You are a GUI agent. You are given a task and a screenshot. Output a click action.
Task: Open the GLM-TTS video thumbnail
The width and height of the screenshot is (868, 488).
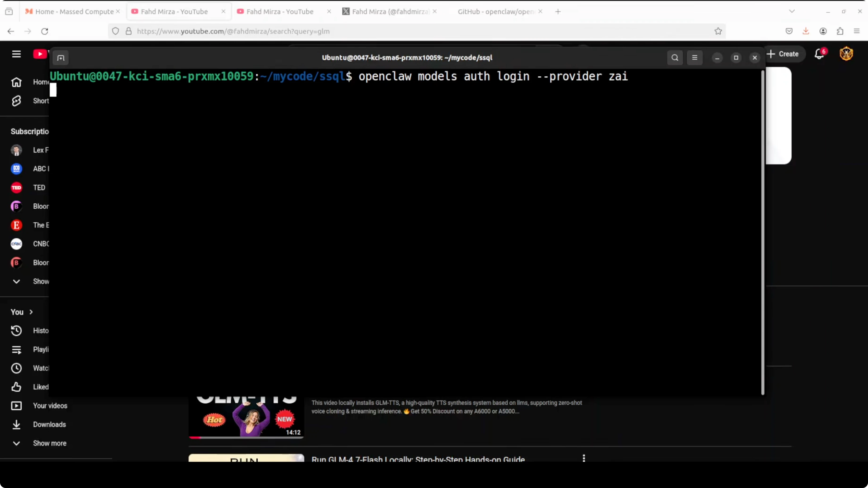246,418
